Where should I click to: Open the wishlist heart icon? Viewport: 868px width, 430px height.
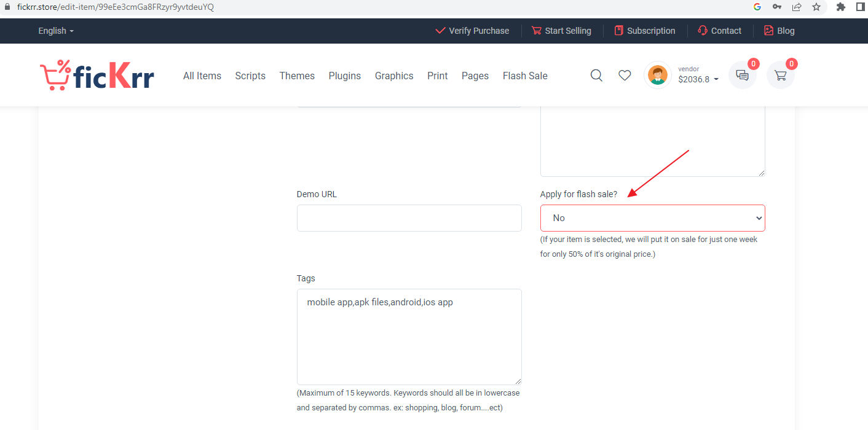pyautogui.click(x=625, y=75)
